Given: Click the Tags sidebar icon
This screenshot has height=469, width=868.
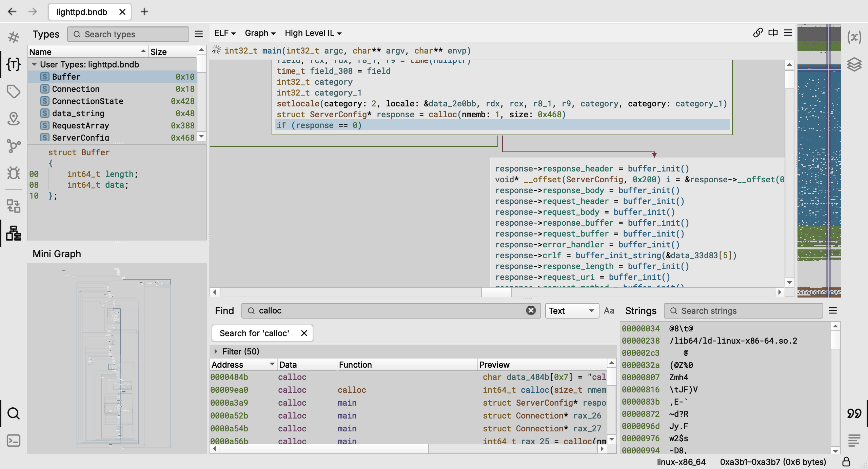Looking at the screenshot, I should pyautogui.click(x=14, y=91).
